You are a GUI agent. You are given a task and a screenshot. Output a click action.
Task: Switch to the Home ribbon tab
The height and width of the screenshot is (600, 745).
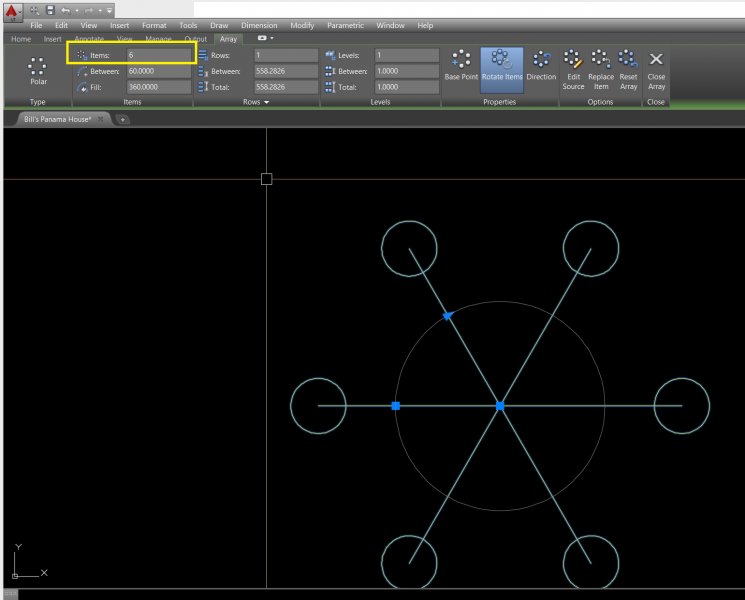[x=21, y=39]
